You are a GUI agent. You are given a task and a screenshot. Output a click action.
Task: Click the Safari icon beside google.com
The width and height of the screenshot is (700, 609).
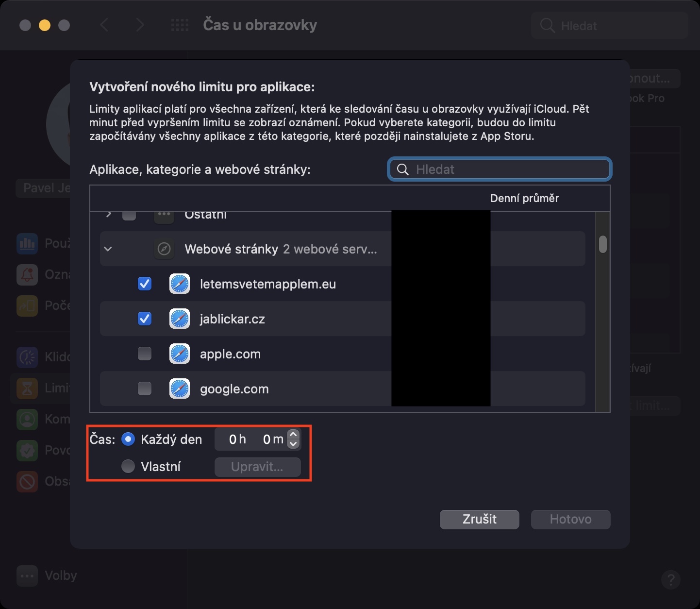[x=180, y=389]
